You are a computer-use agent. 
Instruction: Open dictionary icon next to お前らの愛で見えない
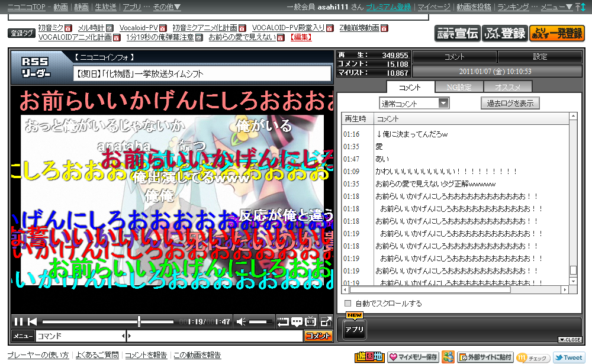(281, 37)
